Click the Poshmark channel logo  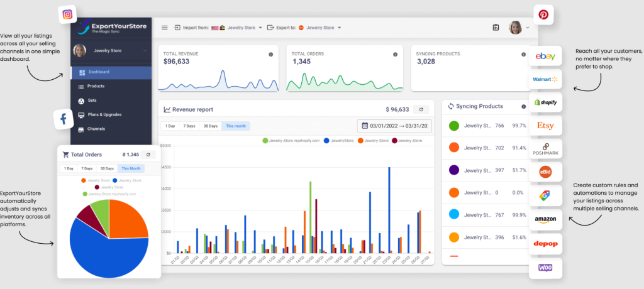545,149
